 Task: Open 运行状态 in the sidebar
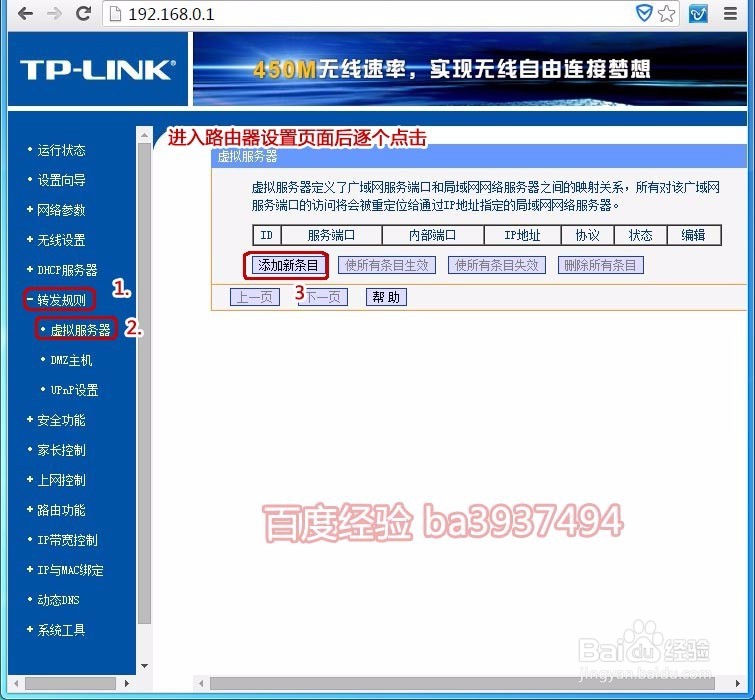[61, 150]
